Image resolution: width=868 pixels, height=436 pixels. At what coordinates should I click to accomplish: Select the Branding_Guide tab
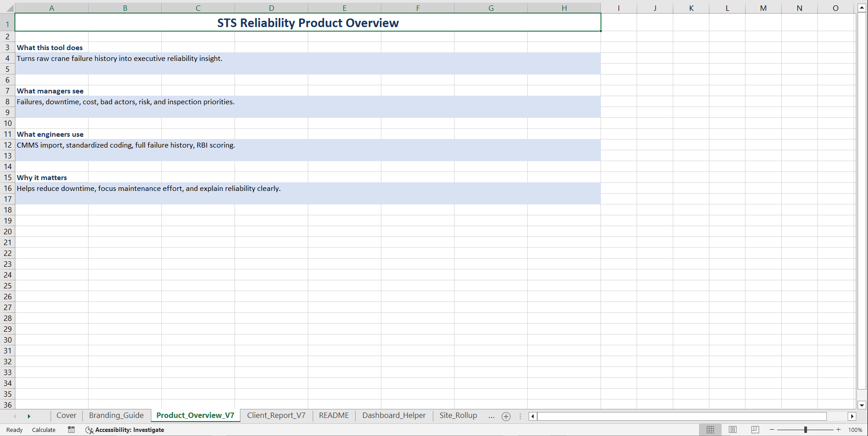tap(116, 415)
